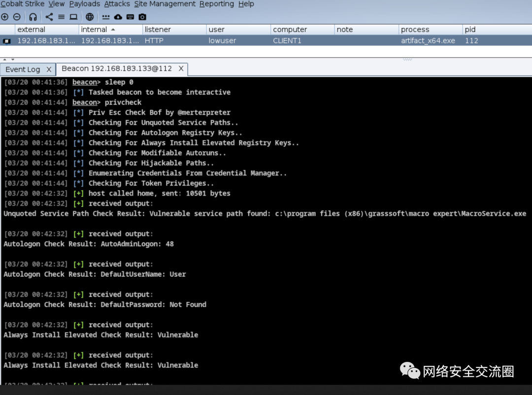Click the beacon session icon in table row
532x395 pixels.
point(7,41)
